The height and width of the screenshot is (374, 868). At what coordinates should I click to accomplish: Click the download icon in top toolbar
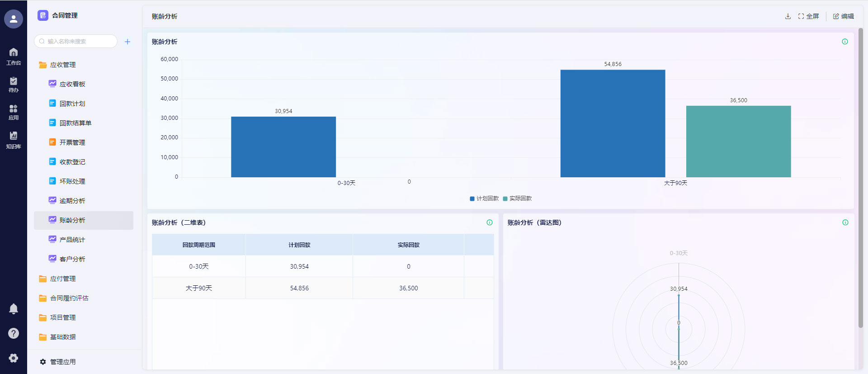point(788,16)
